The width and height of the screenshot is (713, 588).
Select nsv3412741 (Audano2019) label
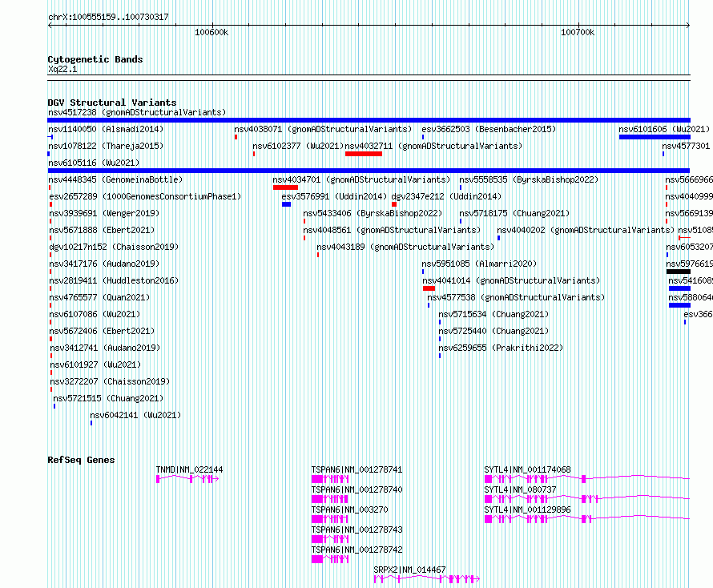click(x=105, y=348)
